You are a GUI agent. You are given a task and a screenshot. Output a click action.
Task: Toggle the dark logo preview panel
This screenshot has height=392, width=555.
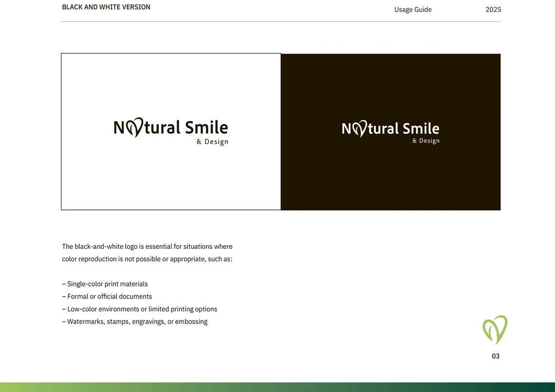390,132
